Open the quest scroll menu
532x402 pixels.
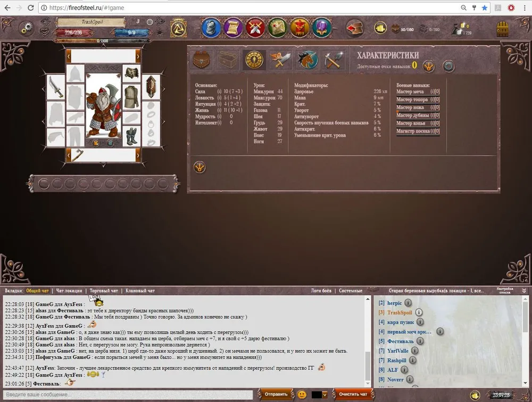pos(233,28)
